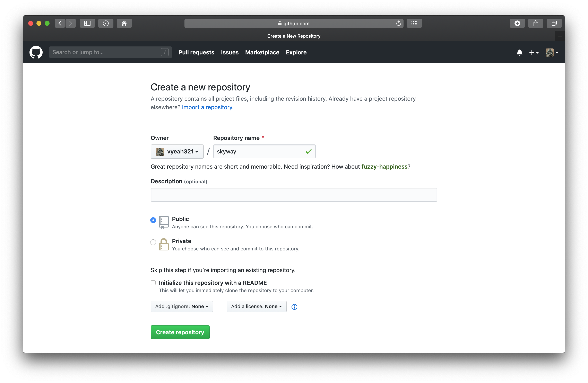Toggle the Safari sidebar icon
588x383 pixels.
pos(87,24)
